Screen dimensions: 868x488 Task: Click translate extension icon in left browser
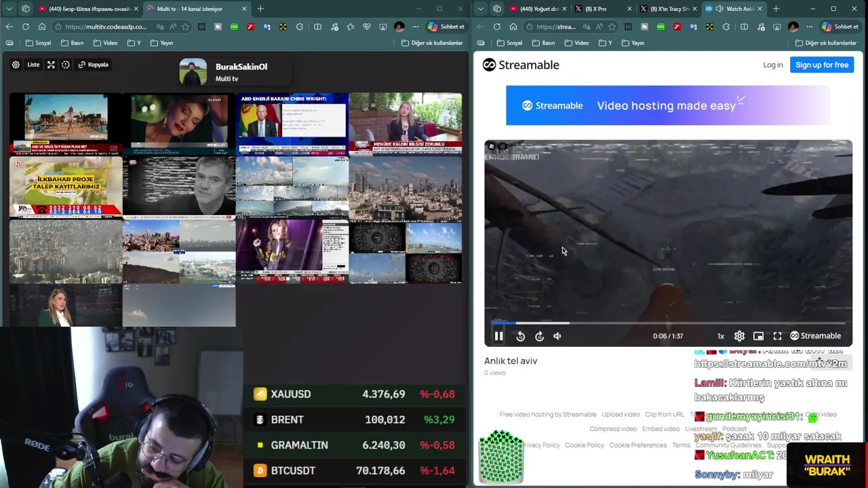(x=267, y=26)
